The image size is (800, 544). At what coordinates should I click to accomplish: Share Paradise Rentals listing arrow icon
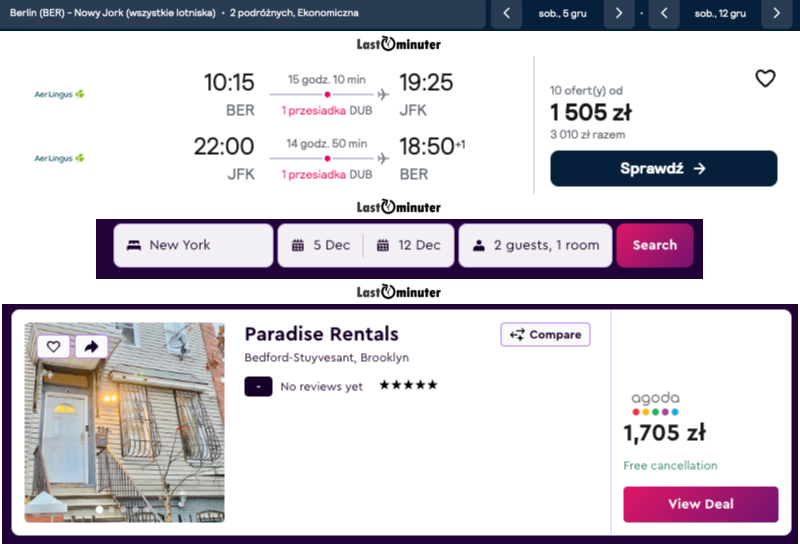(91, 347)
